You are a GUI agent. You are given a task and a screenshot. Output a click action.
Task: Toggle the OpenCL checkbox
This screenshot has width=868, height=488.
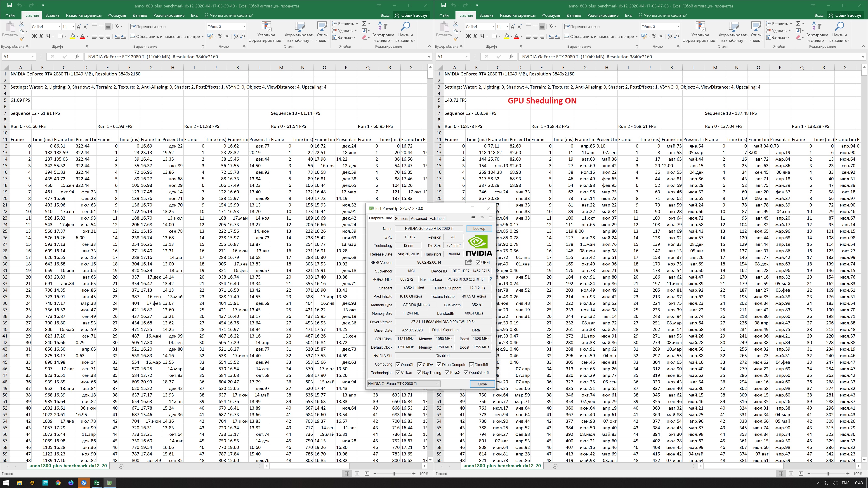[x=398, y=364]
